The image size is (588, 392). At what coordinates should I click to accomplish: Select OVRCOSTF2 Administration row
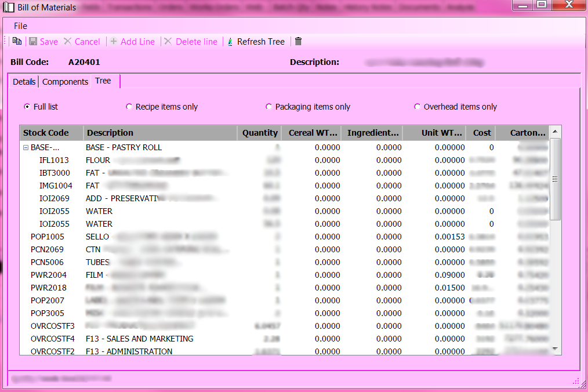coord(285,351)
